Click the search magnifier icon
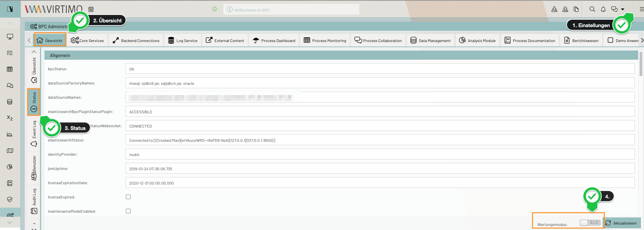The image size is (644, 230). pos(592,9)
